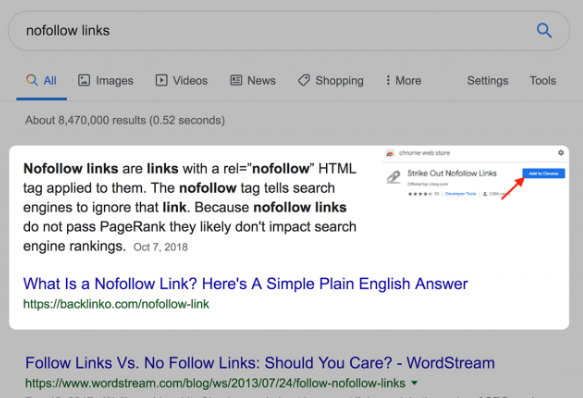Click "Strike Out Nofollow Links" title in thumbnail
583x398 pixels.
pyautogui.click(x=452, y=173)
